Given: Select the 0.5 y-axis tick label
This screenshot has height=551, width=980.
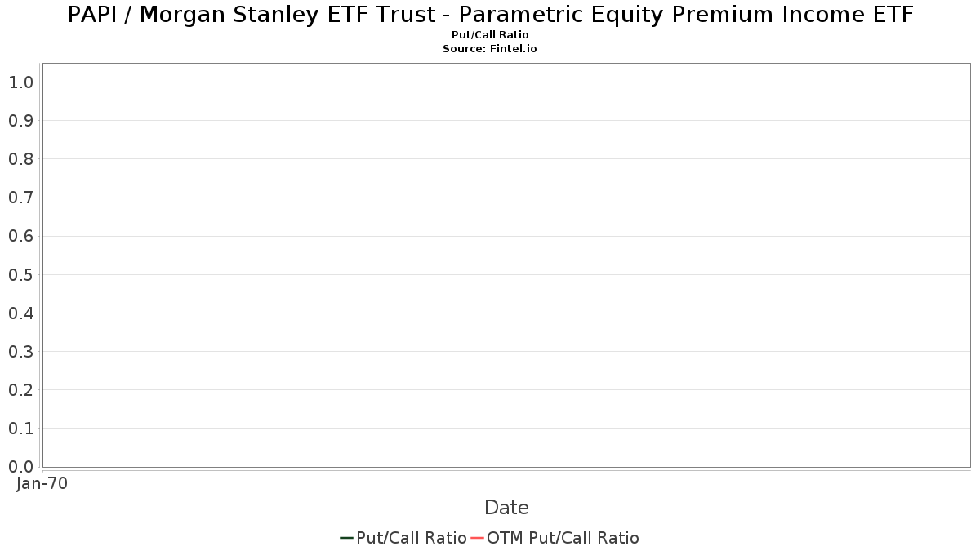Looking at the screenshot, I should (20, 274).
